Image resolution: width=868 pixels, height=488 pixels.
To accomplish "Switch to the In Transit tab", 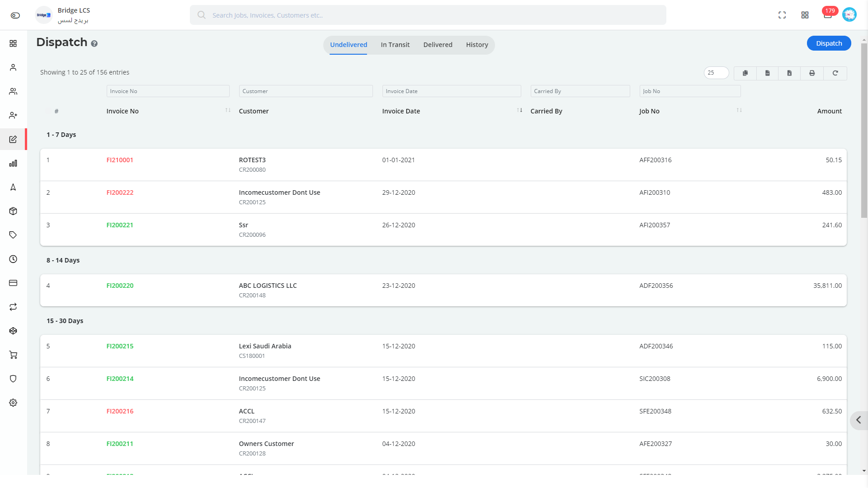I will pyautogui.click(x=395, y=44).
